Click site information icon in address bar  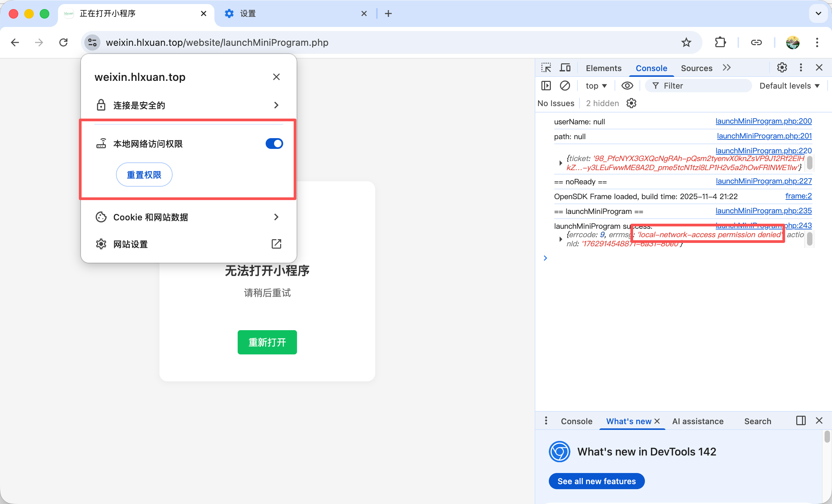pos(92,42)
